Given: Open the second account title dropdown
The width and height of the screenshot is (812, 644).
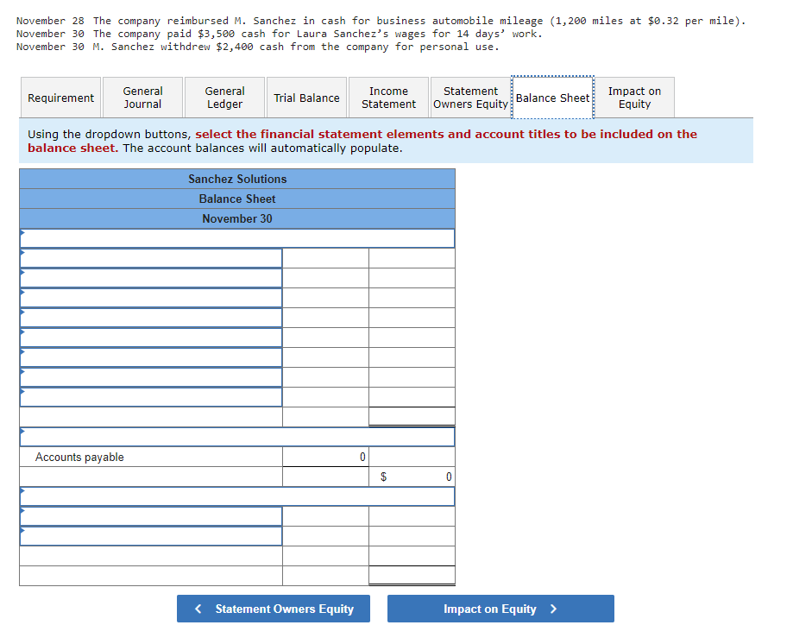Looking at the screenshot, I should 151,278.
